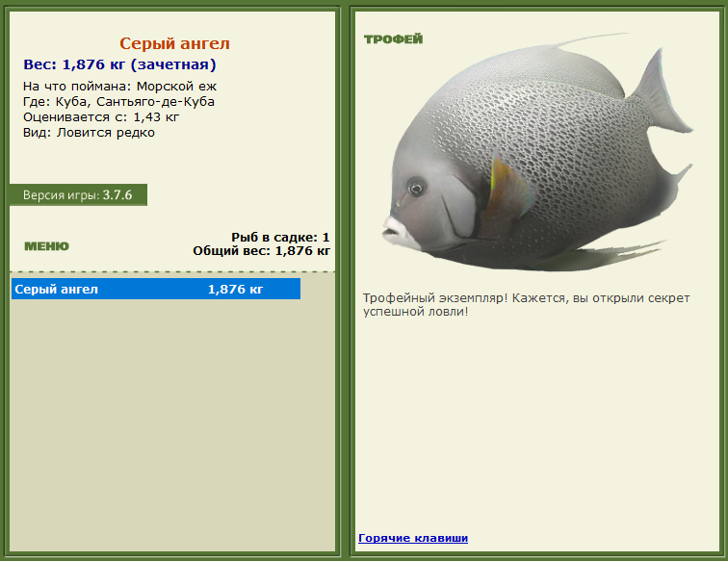Screen dimensions: 728x561
Task: Select the Серый ангел row in the fish list
Action: coord(156,289)
